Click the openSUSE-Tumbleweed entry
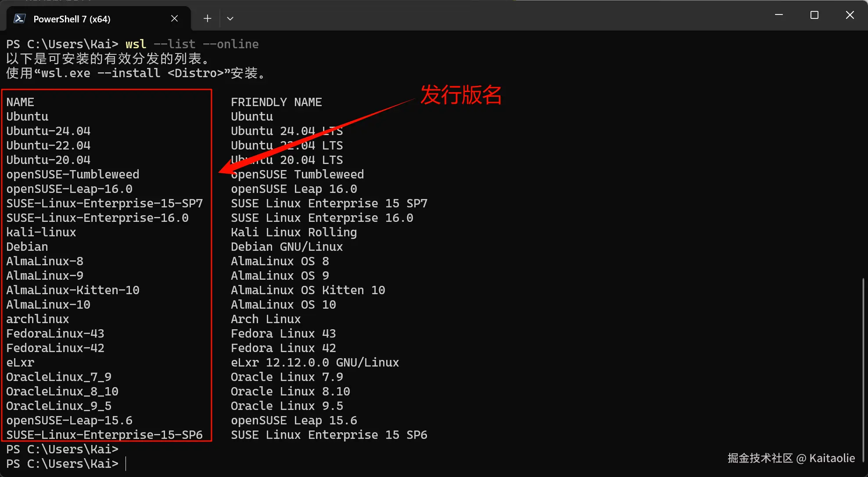 73,174
